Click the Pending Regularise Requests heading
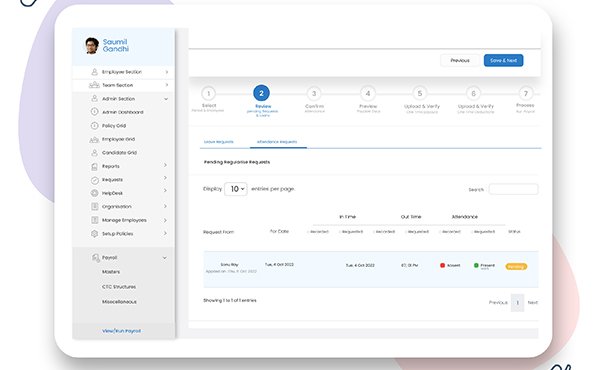The height and width of the screenshot is (370, 600). pyautogui.click(x=237, y=162)
